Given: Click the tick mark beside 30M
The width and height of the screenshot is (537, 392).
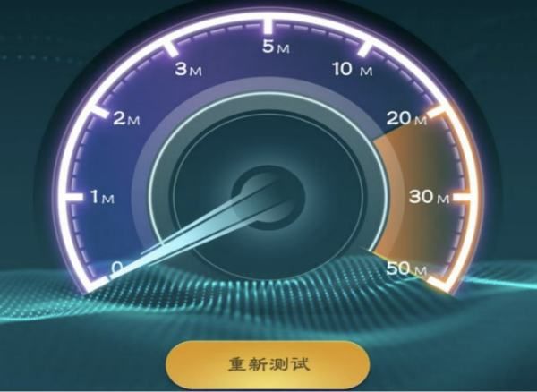Looking at the screenshot, I should [462, 198].
